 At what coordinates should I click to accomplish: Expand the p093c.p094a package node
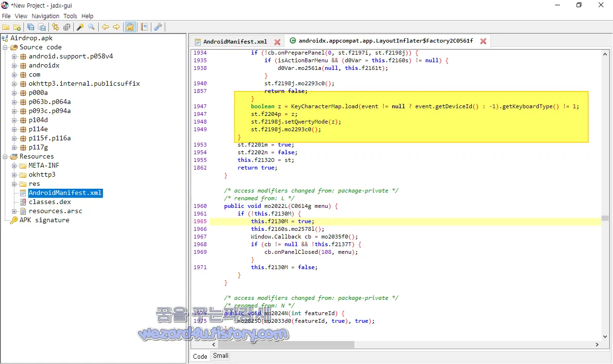(x=14, y=111)
